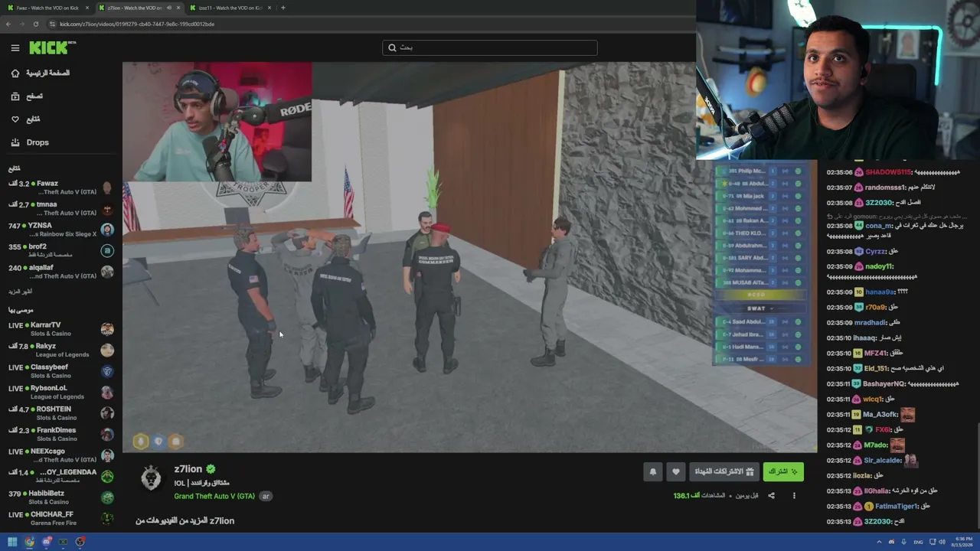Click z7lion's verified badge
980x551 pixels.
211,469
